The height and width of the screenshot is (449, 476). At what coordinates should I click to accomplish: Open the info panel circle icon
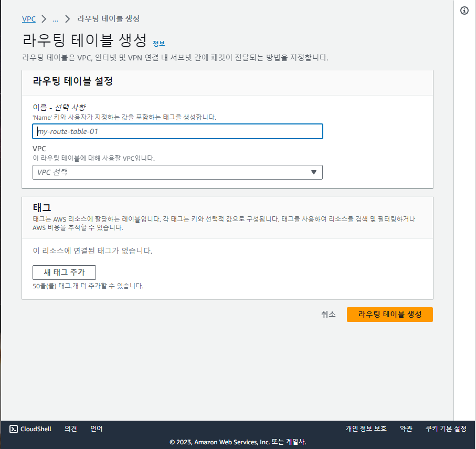(464, 11)
